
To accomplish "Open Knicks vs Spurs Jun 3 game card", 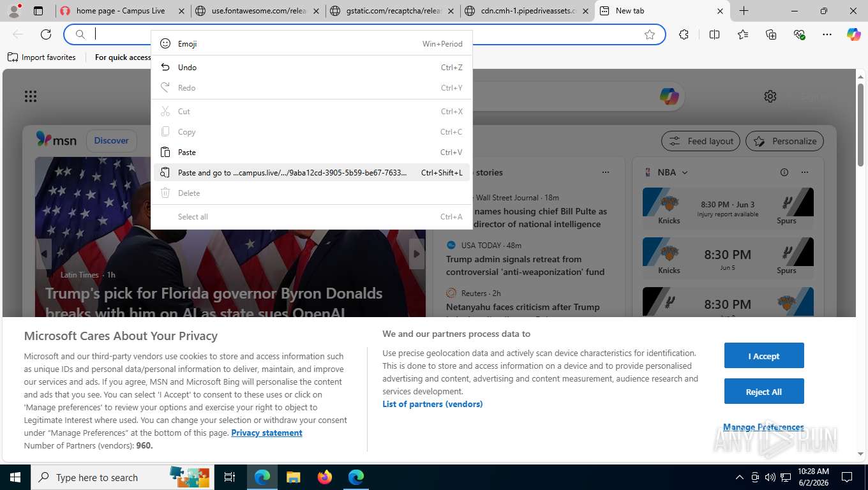I will click(x=728, y=207).
